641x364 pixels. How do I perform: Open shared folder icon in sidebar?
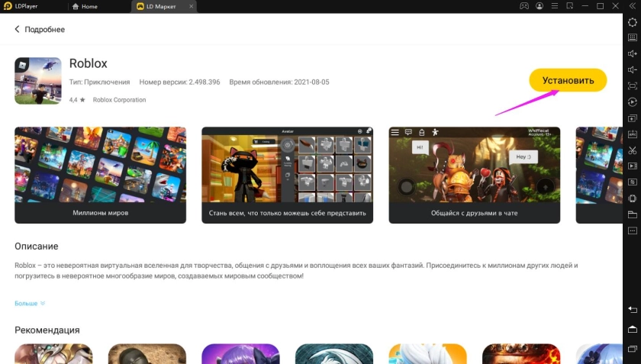[x=633, y=214]
